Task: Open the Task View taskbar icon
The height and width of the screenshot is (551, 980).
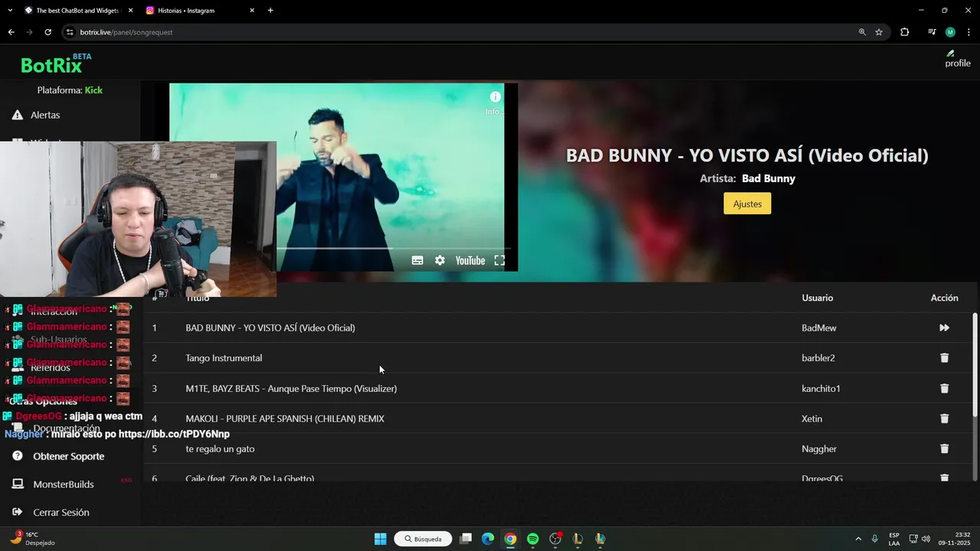Action: point(465,539)
